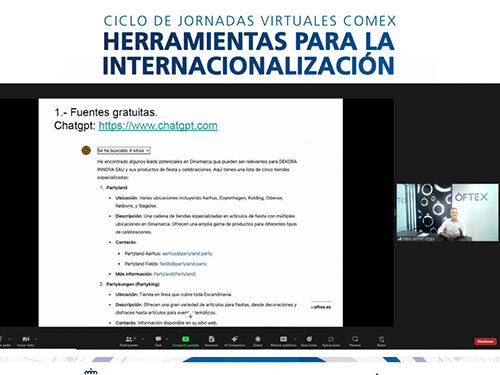Click the red Abandonar button
Screen dimensions: 500x375
coord(485,341)
